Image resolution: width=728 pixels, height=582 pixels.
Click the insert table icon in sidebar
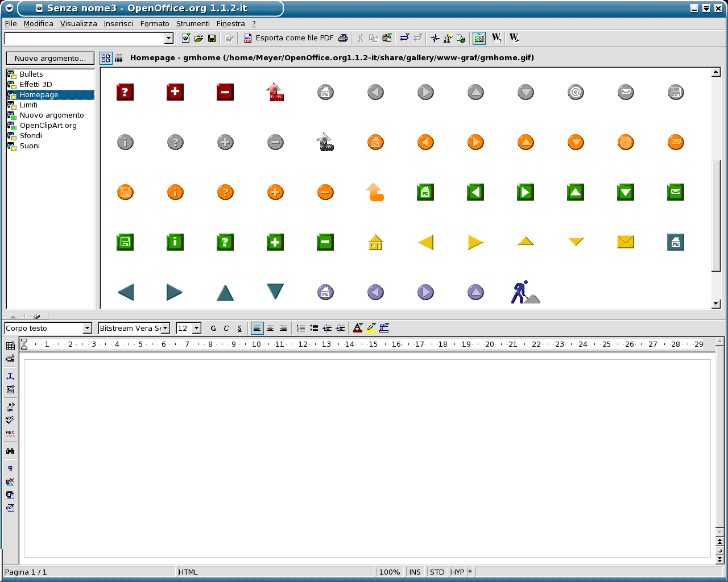tap(10, 346)
